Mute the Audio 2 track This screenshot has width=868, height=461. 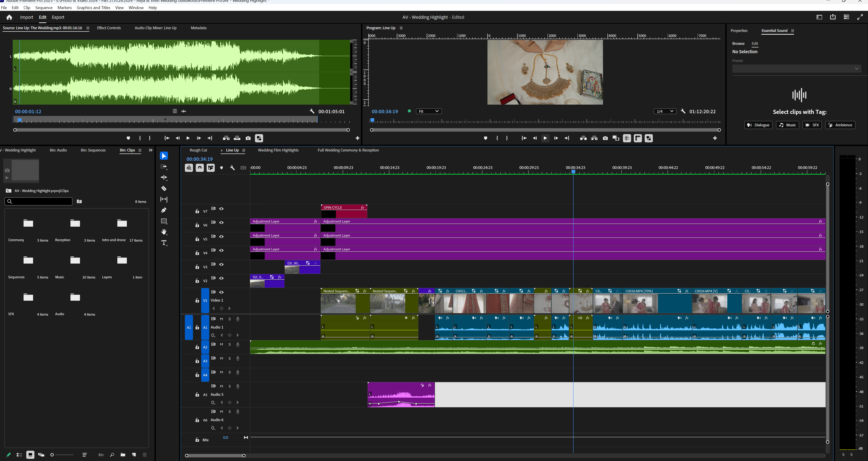pyautogui.click(x=221, y=344)
